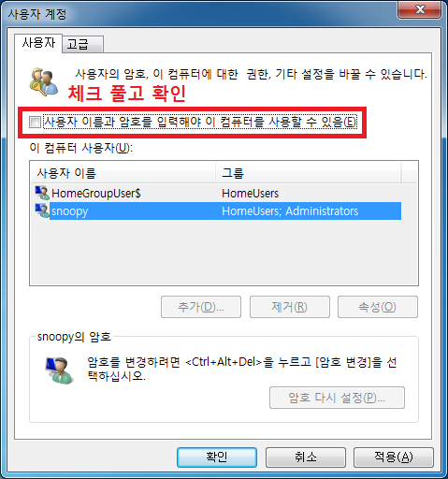The height and width of the screenshot is (479, 448).
Task: Click the user accounts key icon
Action: tap(44, 82)
